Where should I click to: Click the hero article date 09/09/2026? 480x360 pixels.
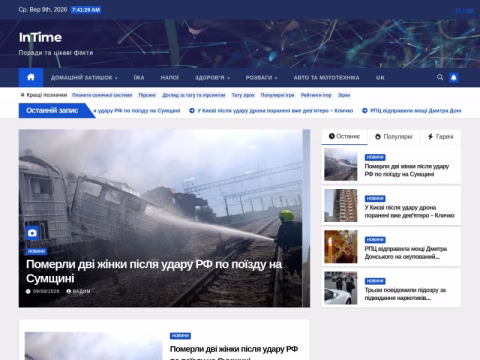(x=46, y=291)
